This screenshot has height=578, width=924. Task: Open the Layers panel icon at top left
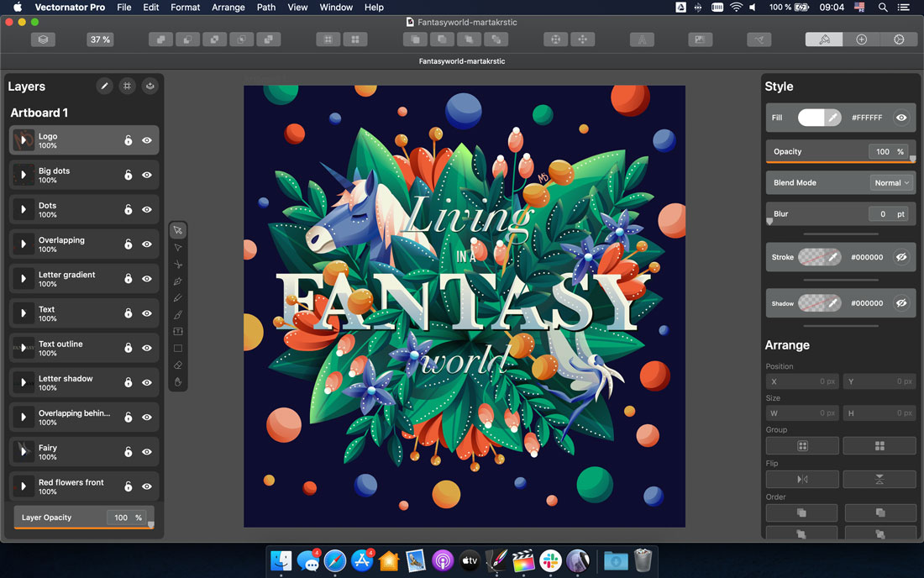pyautogui.click(x=43, y=39)
